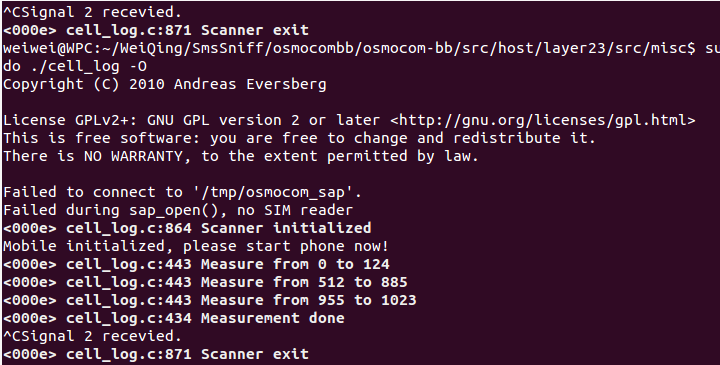
Task: Click the last 'Scanner exit' line
Action: [156, 354]
